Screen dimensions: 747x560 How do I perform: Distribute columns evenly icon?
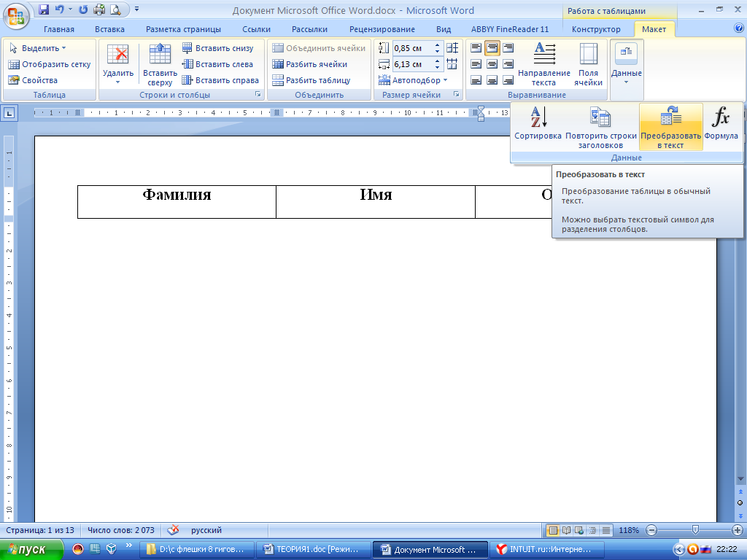[x=452, y=64]
